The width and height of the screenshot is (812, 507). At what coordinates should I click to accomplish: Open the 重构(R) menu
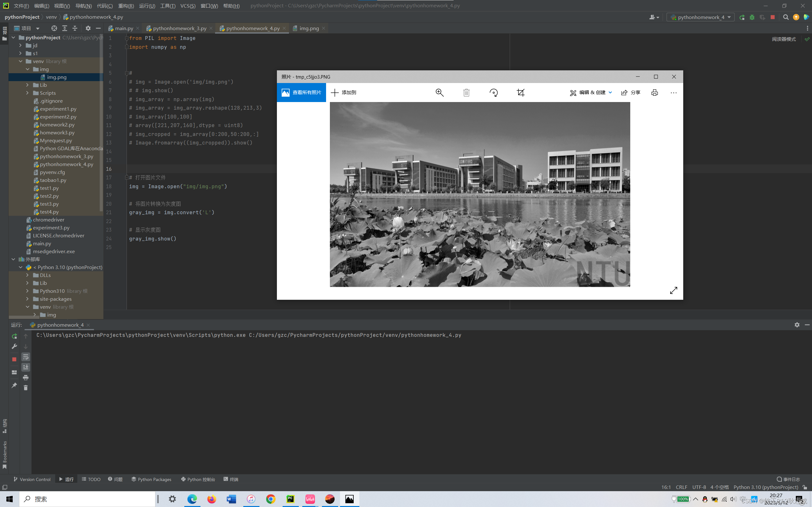[126, 6]
